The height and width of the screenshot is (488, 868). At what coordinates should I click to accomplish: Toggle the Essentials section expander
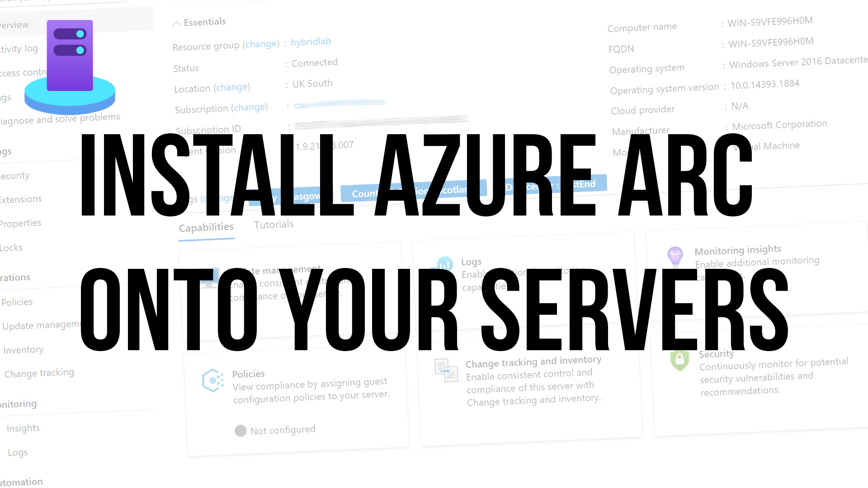click(x=175, y=21)
